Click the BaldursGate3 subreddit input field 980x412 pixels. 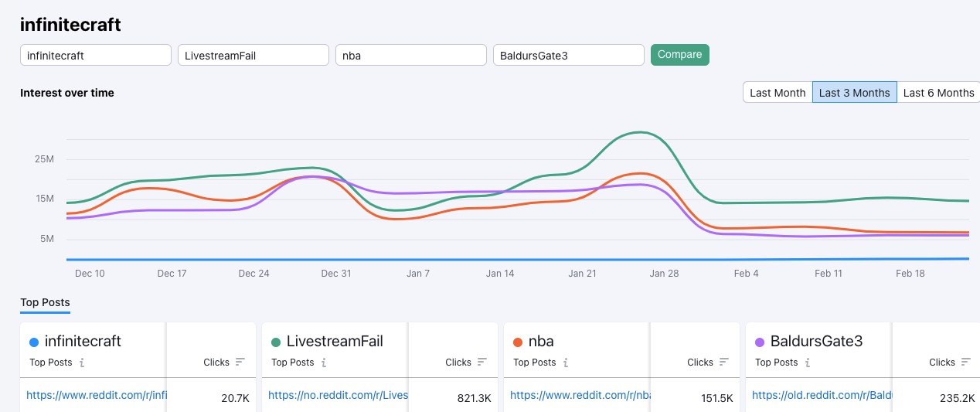coord(568,55)
